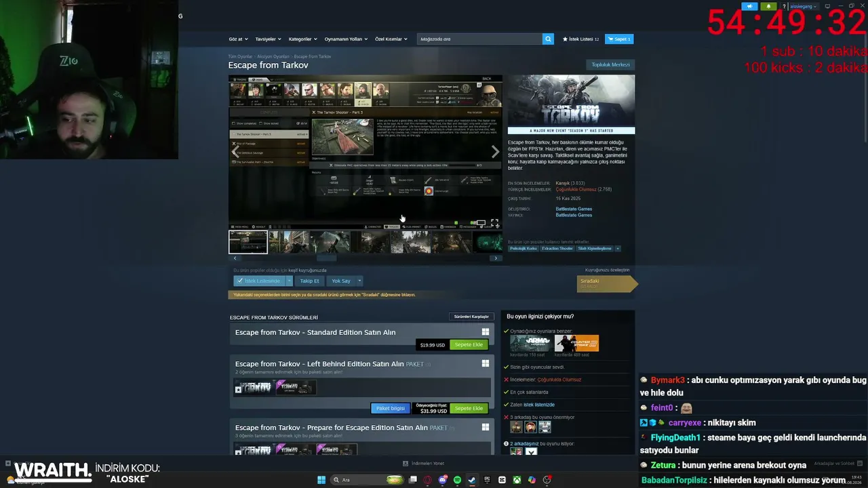Open Karışık recent reviews link
Viewport: 868px width, 488px height.
point(563,184)
